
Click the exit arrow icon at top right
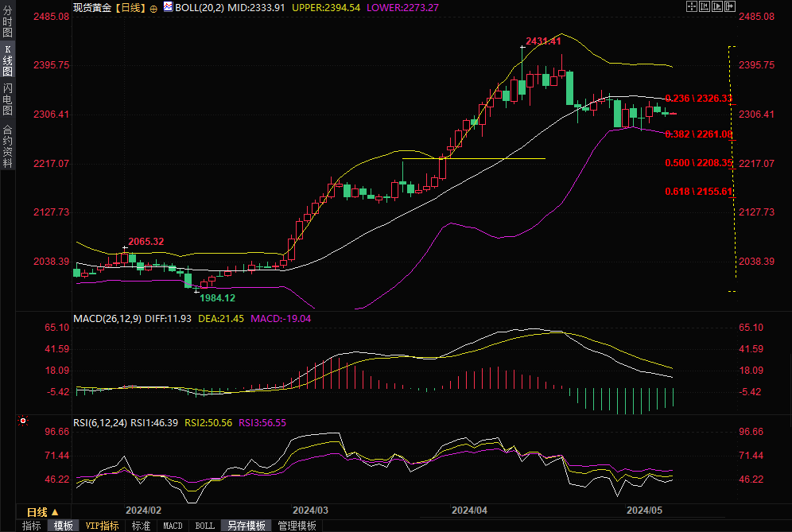pyautogui.click(x=729, y=7)
